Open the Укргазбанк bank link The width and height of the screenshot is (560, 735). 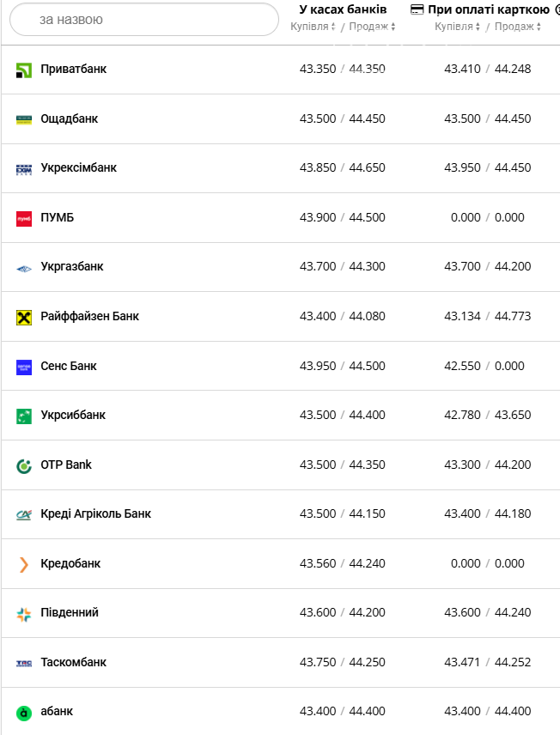tap(72, 267)
